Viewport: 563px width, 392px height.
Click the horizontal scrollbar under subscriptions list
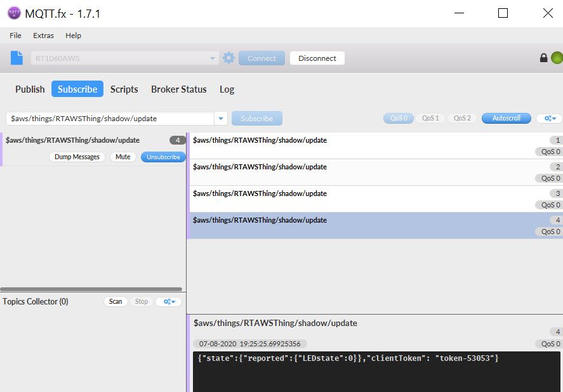(91, 289)
